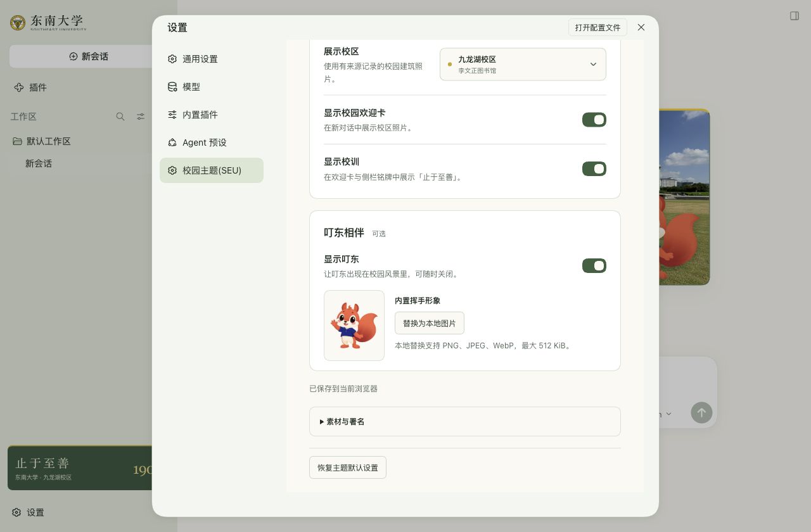Viewport: 811px width, 532px height.
Task: Click the Southeast University logo
Action: coord(48,23)
